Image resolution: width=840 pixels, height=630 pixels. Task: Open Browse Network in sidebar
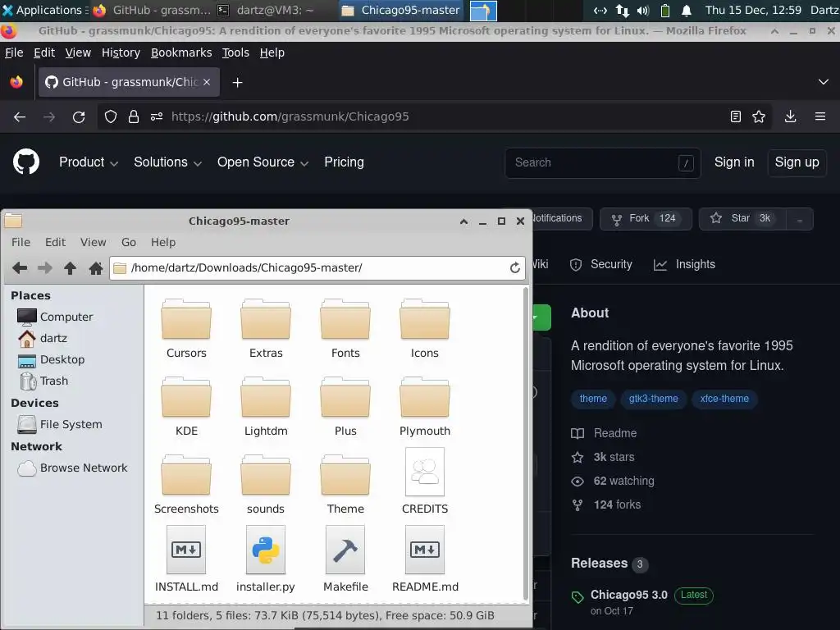(x=72, y=468)
